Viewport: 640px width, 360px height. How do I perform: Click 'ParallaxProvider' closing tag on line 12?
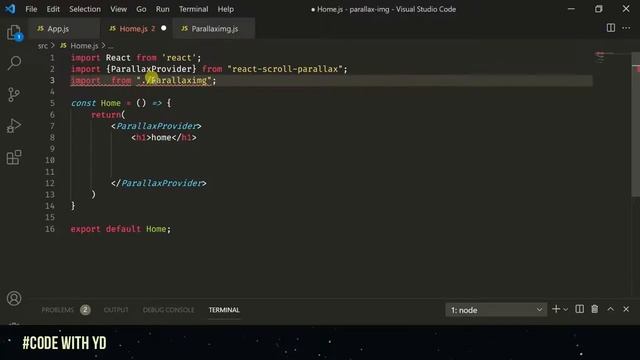(159, 183)
